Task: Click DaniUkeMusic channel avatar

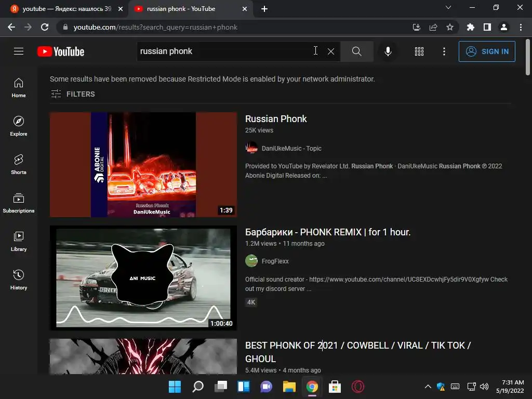Action: (x=251, y=148)
